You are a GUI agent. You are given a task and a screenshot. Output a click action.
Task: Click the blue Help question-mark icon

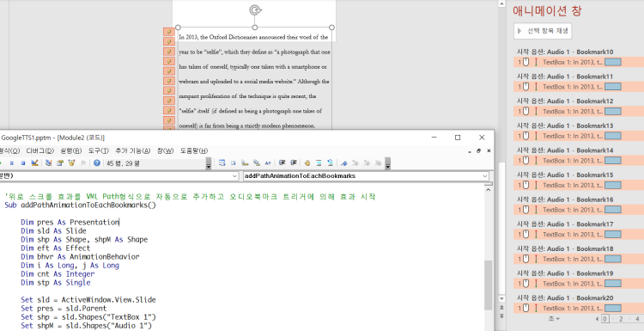click(x=97, y=163)
